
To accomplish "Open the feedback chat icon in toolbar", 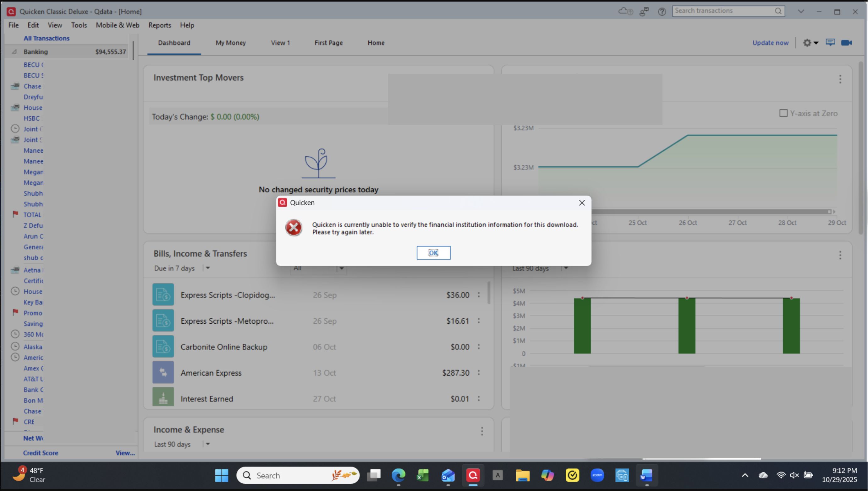I will click(x=830, y=42).
